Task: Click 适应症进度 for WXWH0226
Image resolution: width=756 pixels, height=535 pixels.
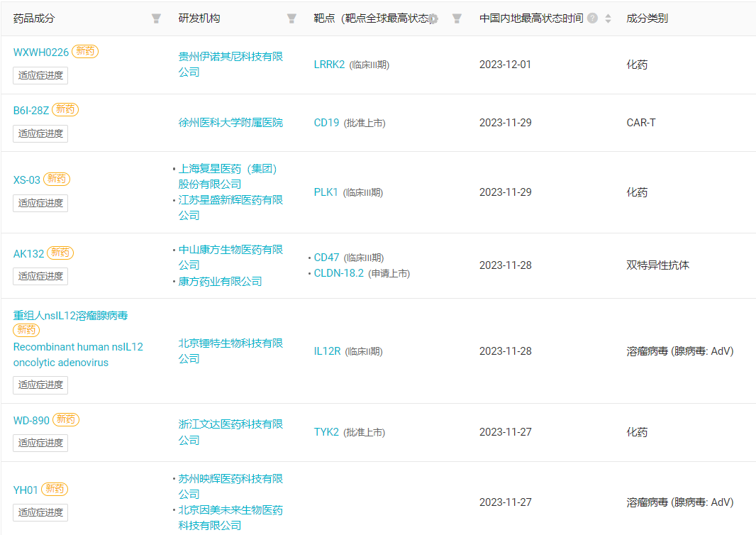Action: 40,75
